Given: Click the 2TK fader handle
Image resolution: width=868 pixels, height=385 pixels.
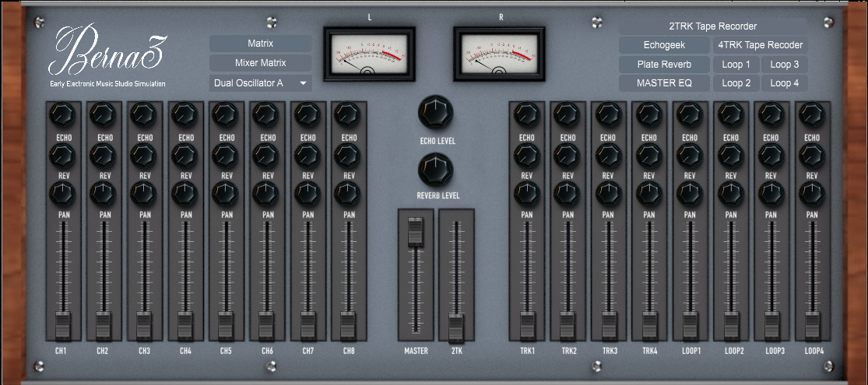Looking at the screenshot, I should tap(456, 328).
